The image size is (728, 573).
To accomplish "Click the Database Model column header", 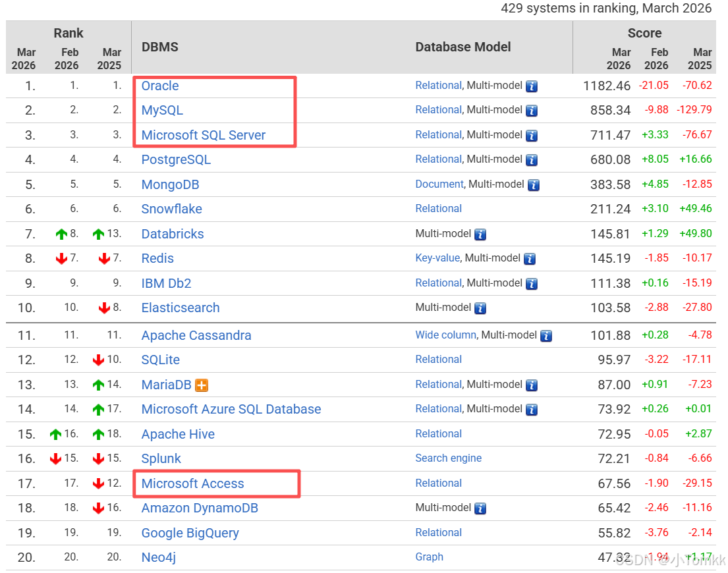I will (x=463, y=47).
